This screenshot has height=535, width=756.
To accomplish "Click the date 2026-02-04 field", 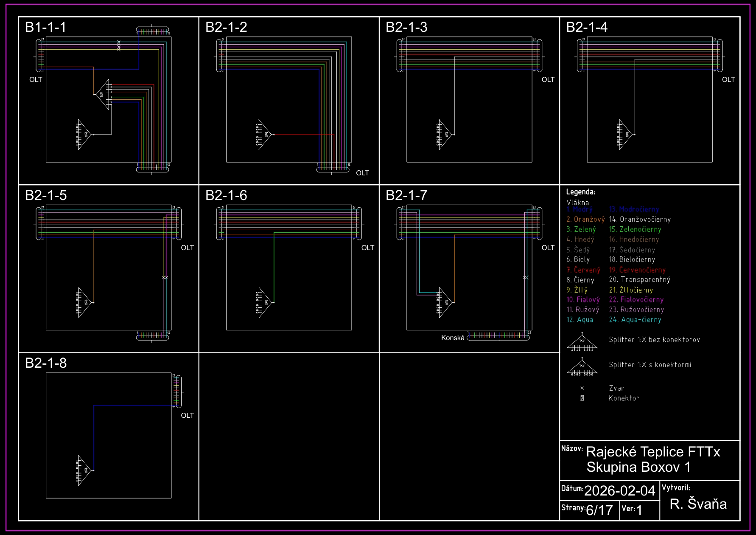I will (619, 491).
